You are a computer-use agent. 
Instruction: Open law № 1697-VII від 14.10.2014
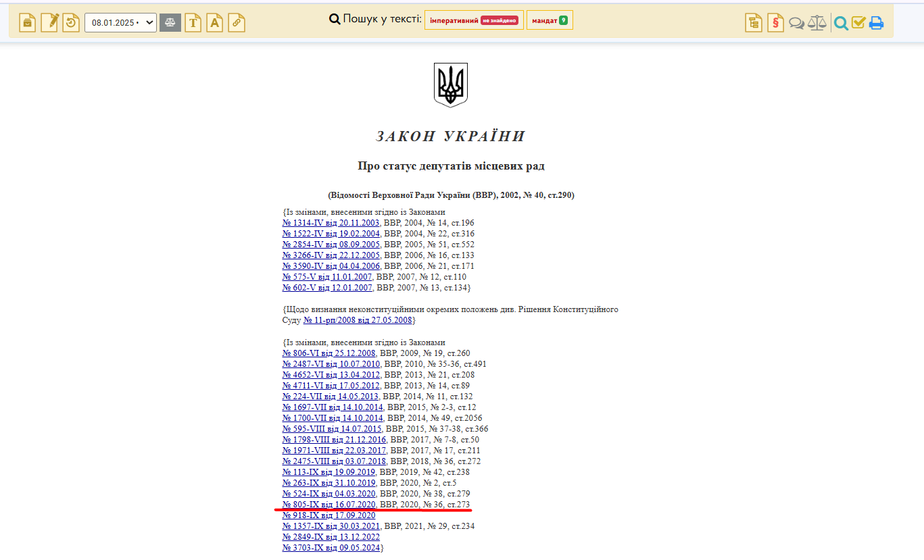click(333, 407)
